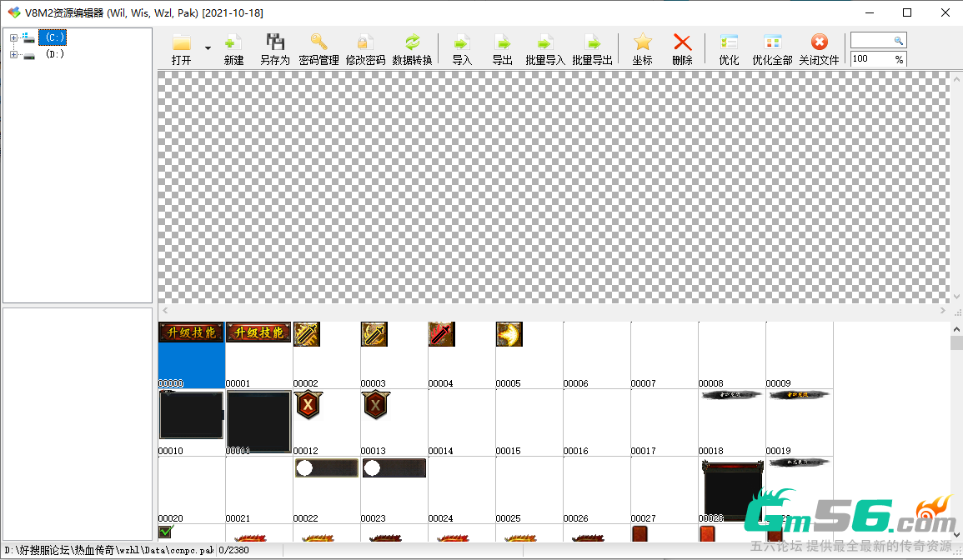
Task: Click preview vertical scrollbar down arrow
Action: 956,297
